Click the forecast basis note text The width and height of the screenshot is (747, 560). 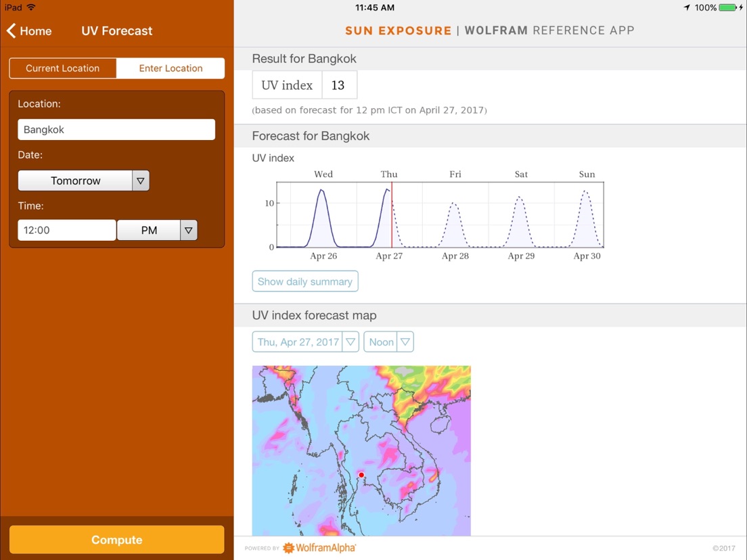[x=369, y=110]
